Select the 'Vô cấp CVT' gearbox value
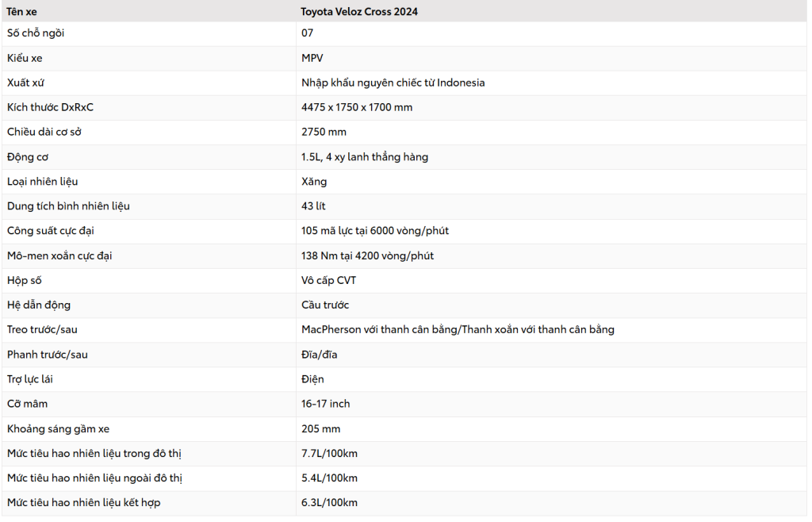Image resolution: width=812 pixels, height=522 pixels. point(329,281)
